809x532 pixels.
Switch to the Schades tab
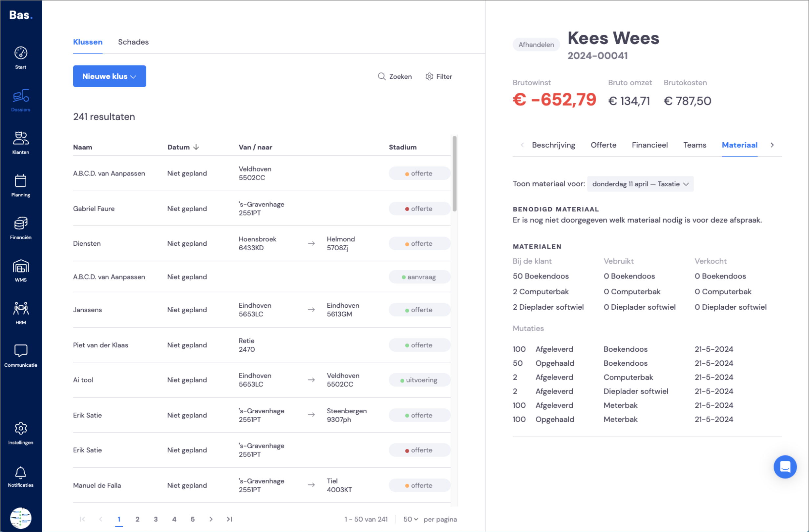[x=133, y=42]
